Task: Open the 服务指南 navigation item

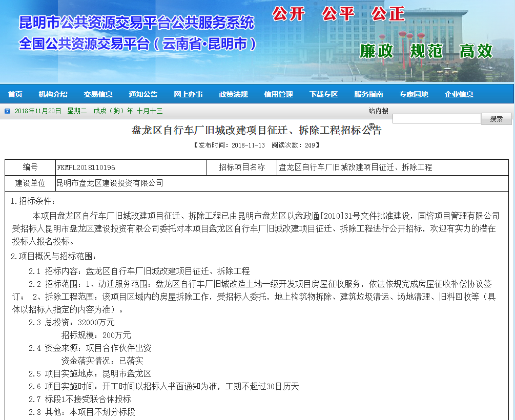Action: pyautogui.click(x=368, y=94)
